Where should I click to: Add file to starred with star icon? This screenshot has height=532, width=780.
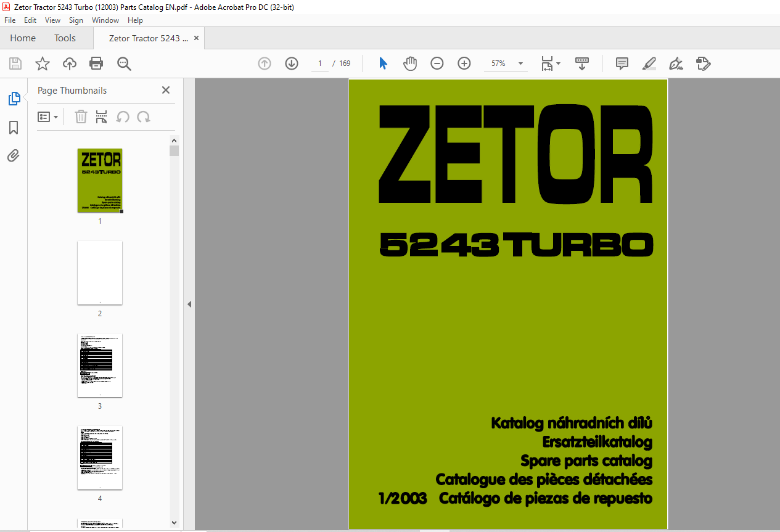coord(43,63)
